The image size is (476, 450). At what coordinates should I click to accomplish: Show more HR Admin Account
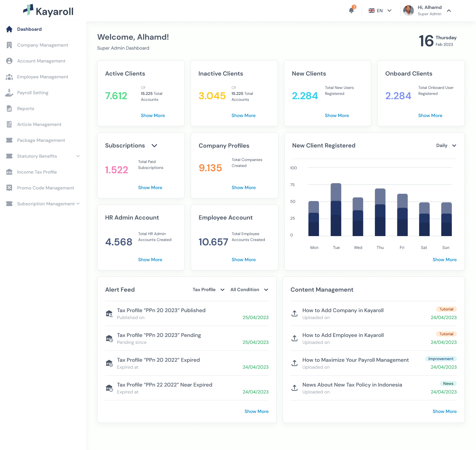point(150,260)
